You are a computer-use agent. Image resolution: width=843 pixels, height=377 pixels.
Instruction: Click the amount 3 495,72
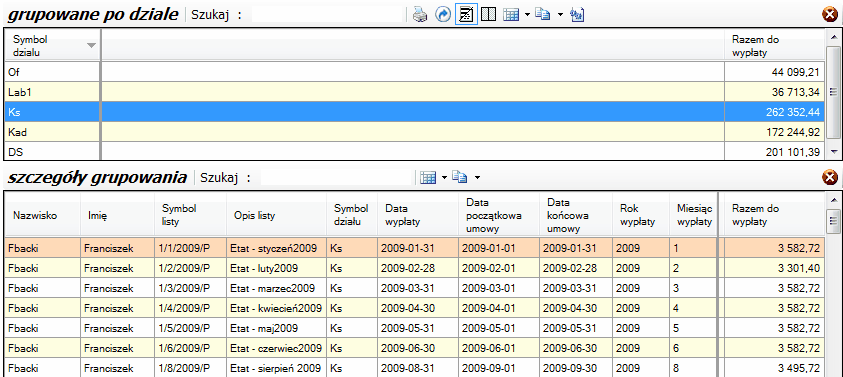(798, 369)
